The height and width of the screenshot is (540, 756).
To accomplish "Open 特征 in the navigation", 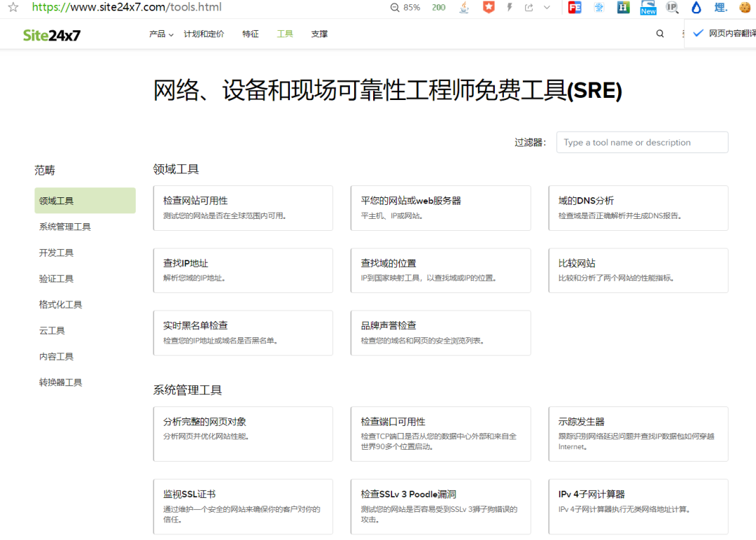I will tap(250, 34).
